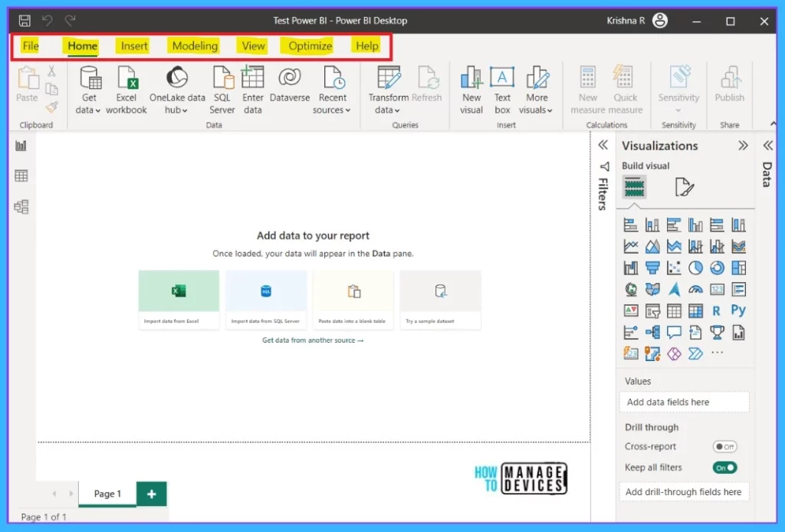Select the Q&A speech bubble visual

tap(674, 333)
